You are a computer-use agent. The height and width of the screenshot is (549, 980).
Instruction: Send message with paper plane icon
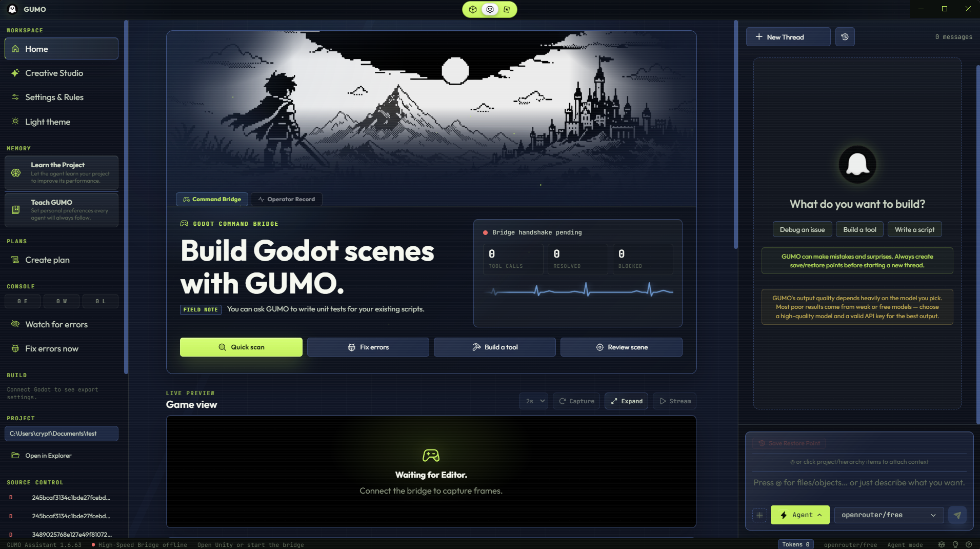(957, 515)
